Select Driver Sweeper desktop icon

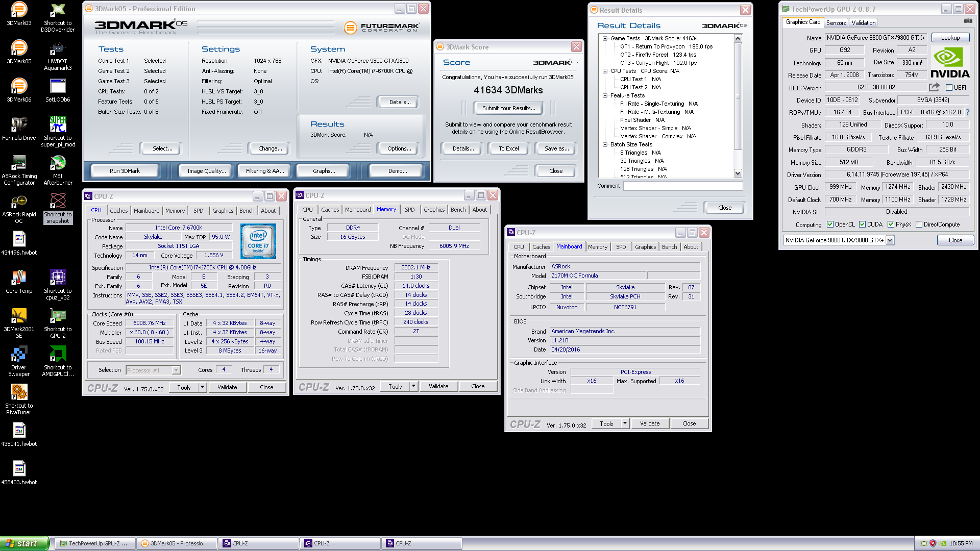point(19,361)
